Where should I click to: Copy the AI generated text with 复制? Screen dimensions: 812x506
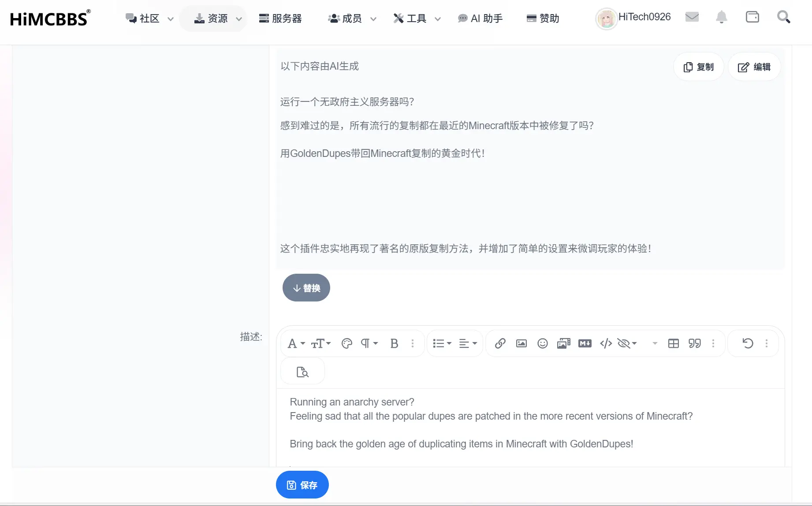pyautogui.click(x=698, y=67)
